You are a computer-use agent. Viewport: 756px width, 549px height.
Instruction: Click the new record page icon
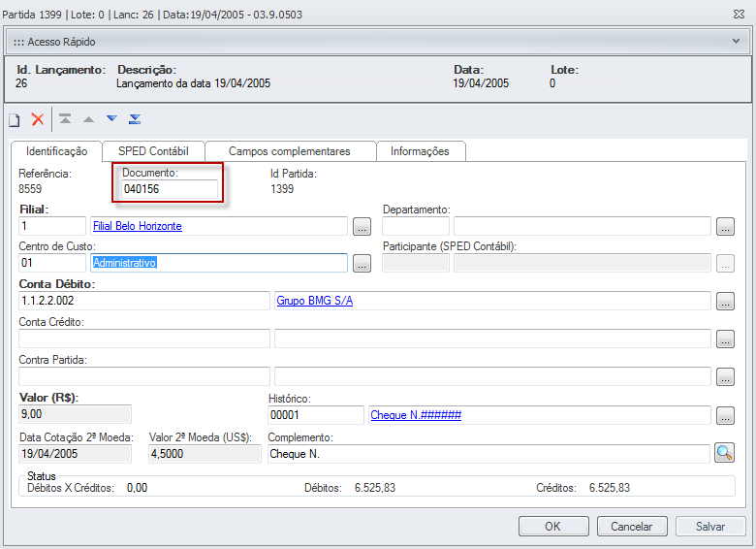point(15,119)
